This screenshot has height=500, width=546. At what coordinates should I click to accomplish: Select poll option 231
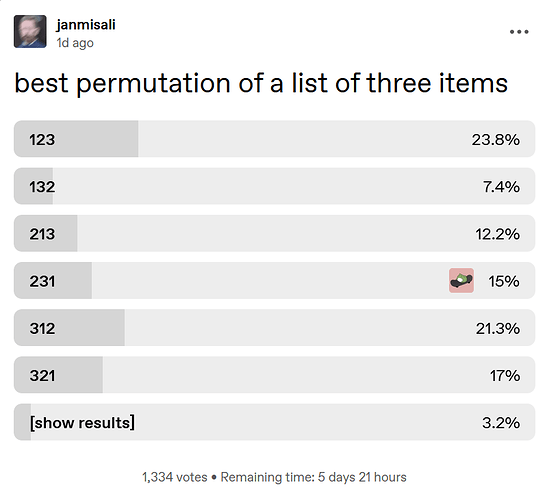274,280
